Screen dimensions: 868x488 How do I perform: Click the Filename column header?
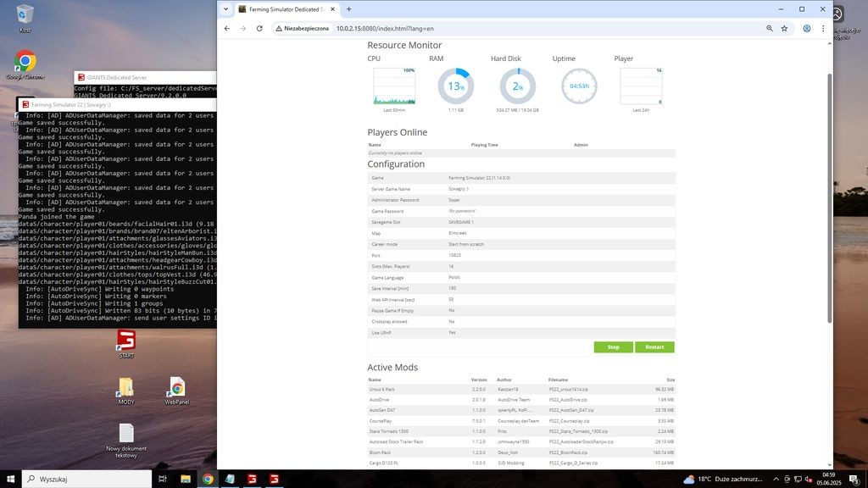558,380
